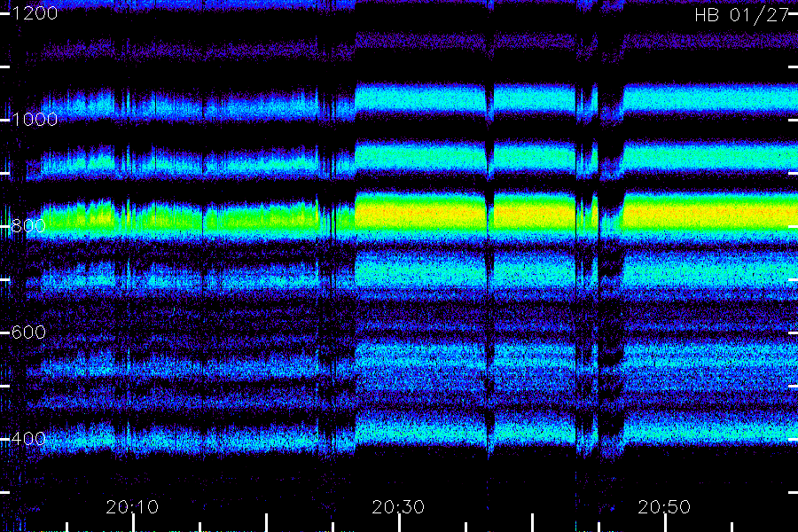This screenshot has width=798, height=532.
Task: Click the 20:10 time axis label
Action: [x=132, y=507]
